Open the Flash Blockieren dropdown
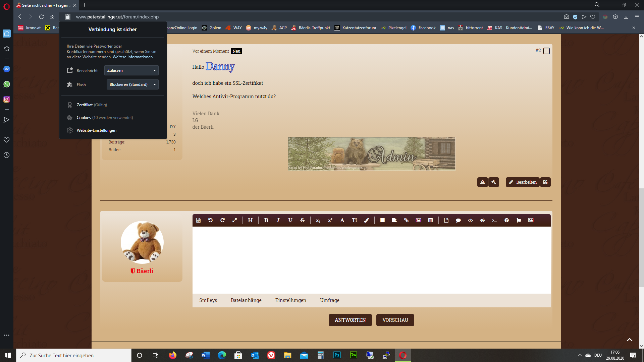Screen dimensions: 644x362 tap(132, 84)
